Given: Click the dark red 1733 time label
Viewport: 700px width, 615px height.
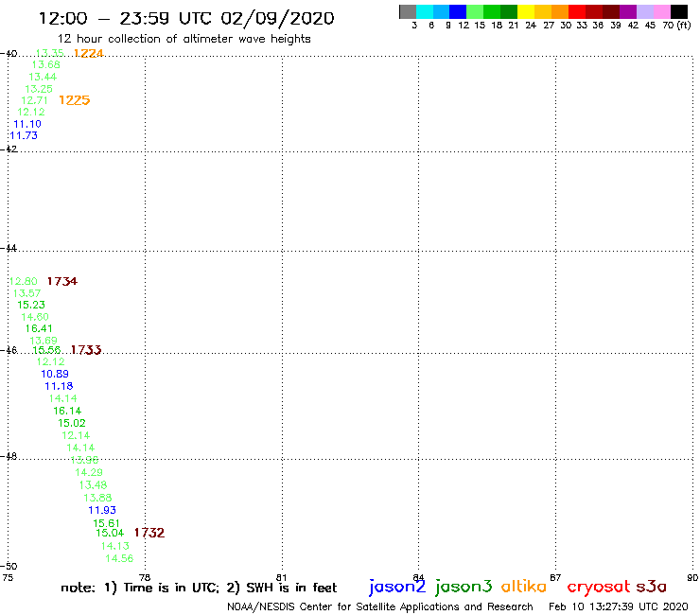Looking at the screenshot, I should pos(86,350).
